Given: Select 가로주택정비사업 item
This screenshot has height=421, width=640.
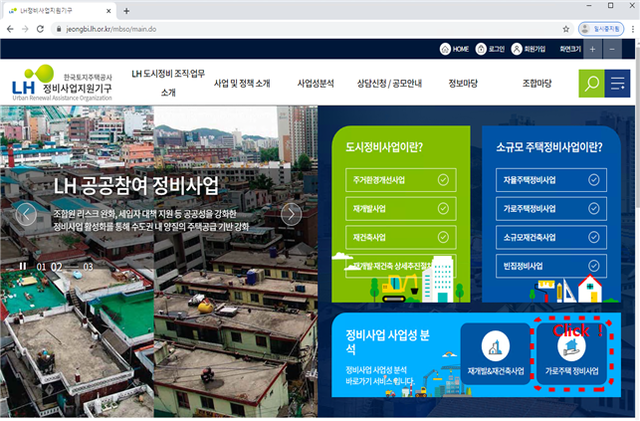Looking at the screenshot, I should (551, 209).
